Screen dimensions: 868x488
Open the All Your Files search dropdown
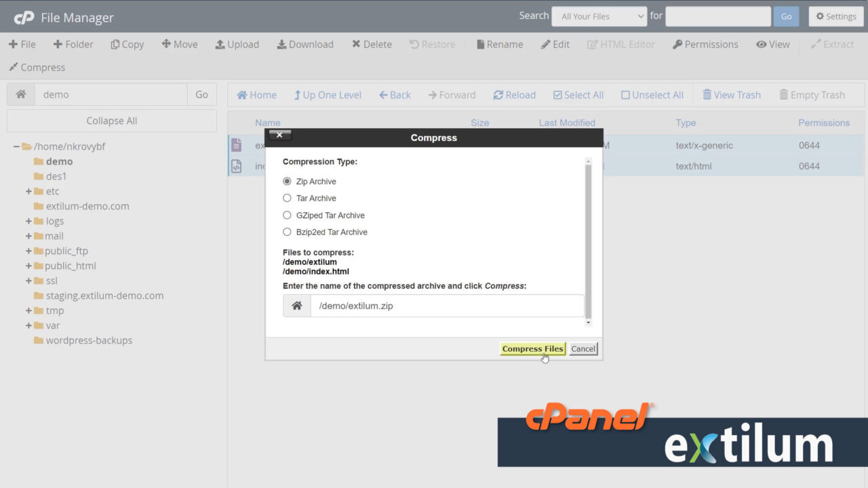point(599,16)
